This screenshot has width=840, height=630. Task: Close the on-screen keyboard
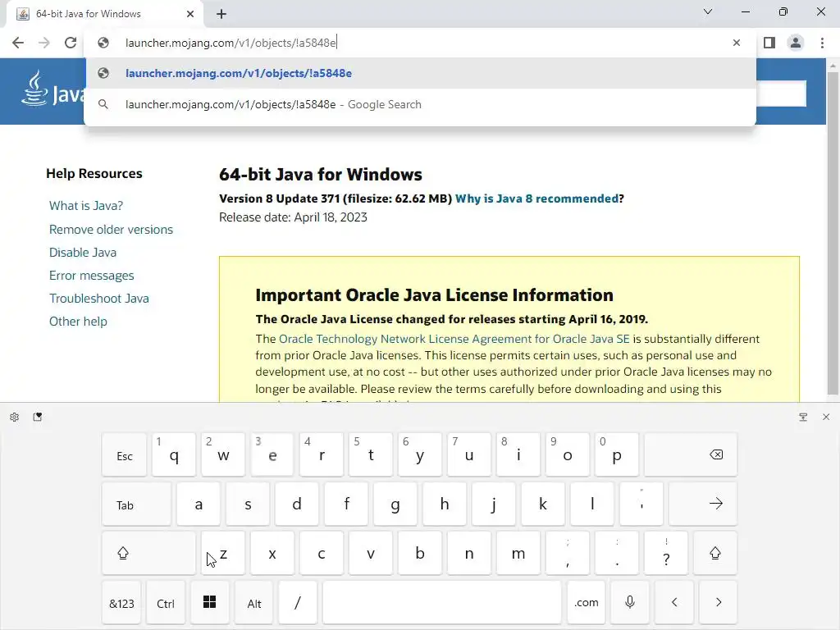(826, 417)
